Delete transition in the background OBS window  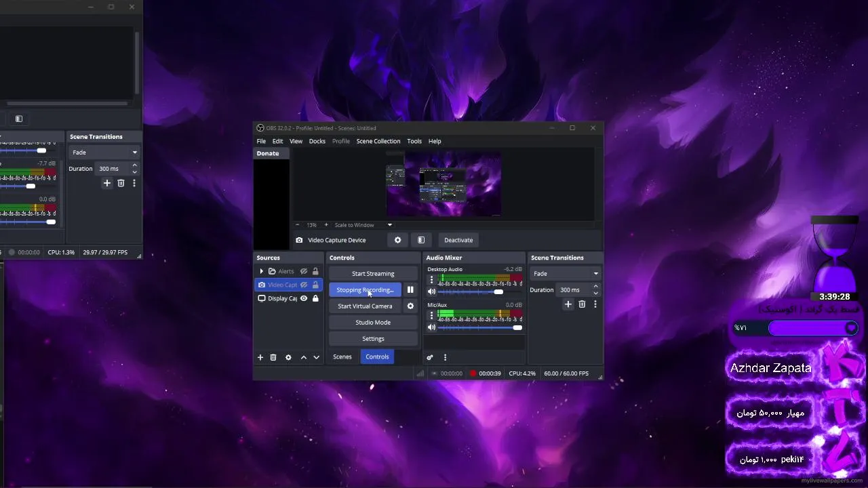[121, 183]
